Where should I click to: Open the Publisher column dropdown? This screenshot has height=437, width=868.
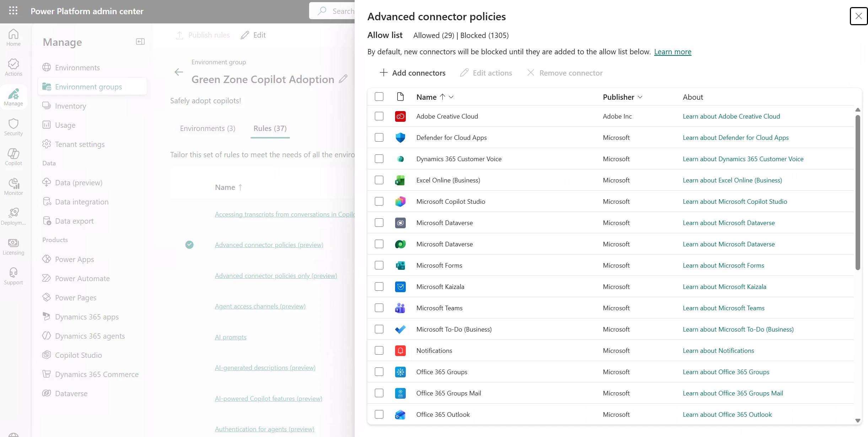click(x=640, y=97)
